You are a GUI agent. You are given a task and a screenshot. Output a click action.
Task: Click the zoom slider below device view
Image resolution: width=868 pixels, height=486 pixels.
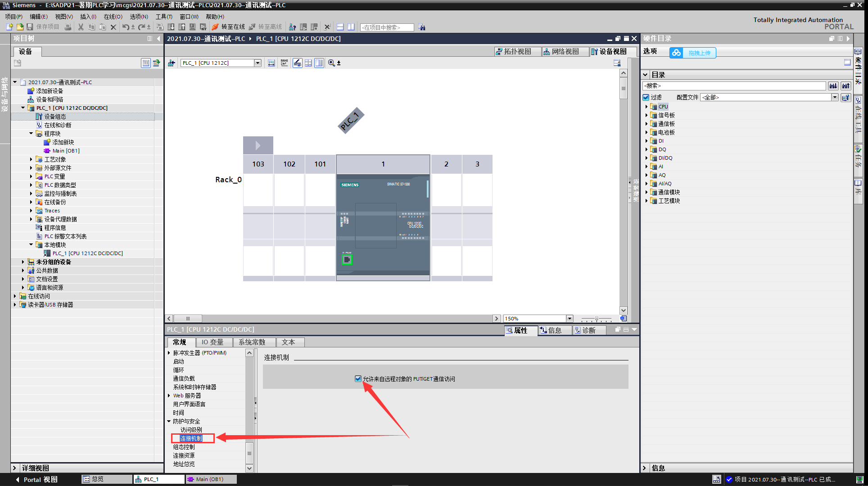pos(596,319)
